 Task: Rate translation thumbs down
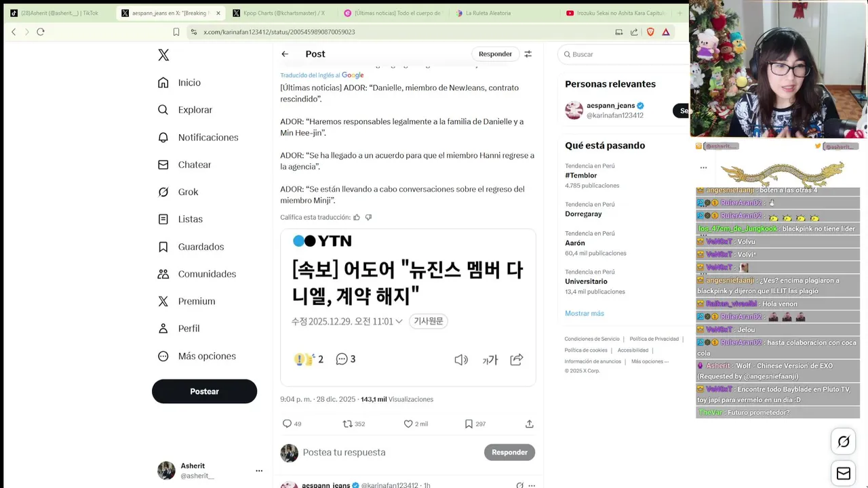pyautogui.click(x=369, y=218)
